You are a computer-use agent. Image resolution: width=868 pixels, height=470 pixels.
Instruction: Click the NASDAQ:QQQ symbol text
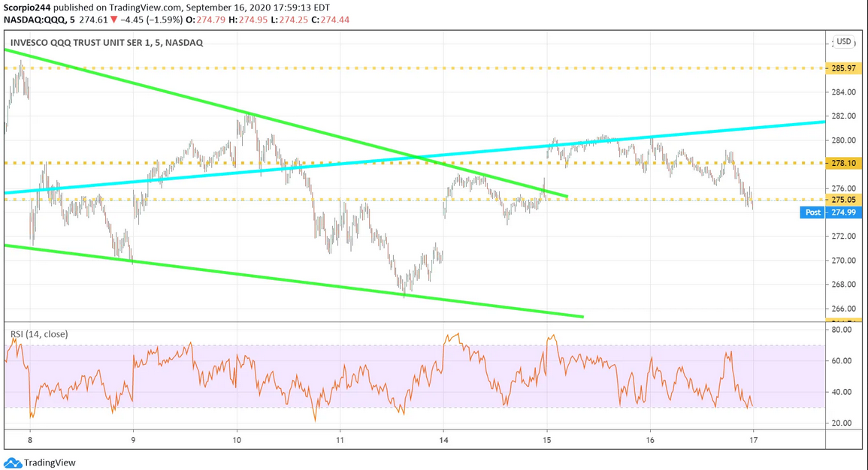coord(35,20)
